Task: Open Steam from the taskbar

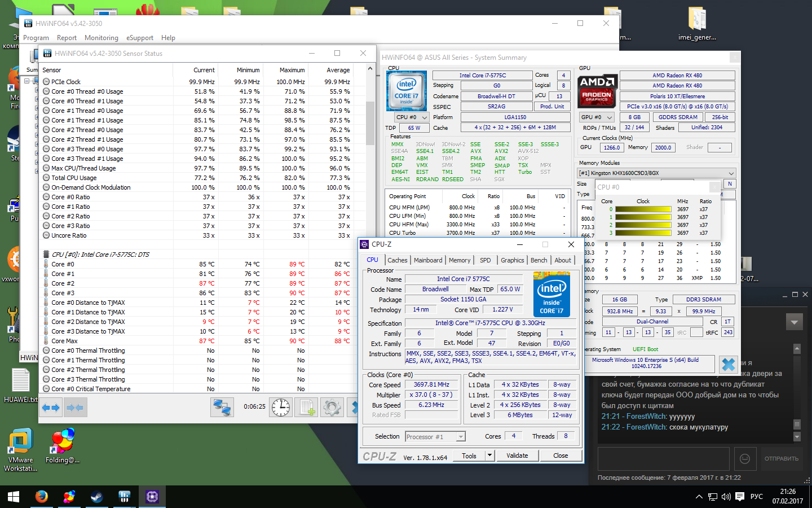Action: pos(96,497)
